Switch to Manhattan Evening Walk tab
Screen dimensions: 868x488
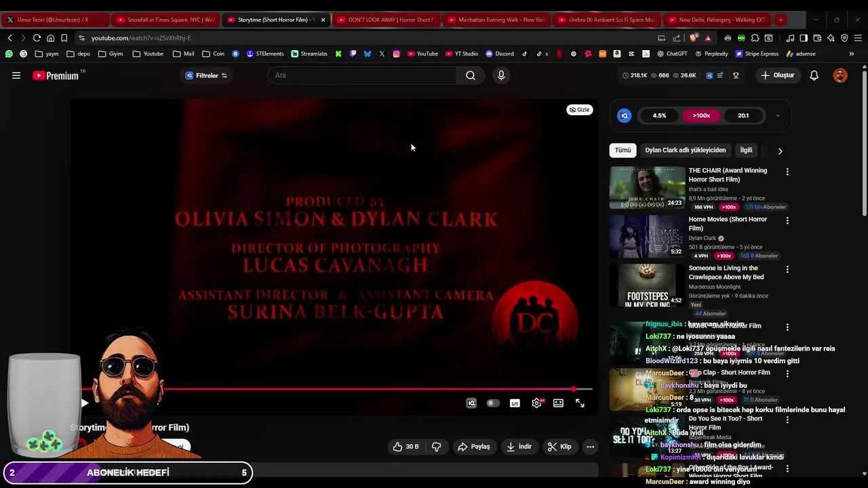coord(496,20)
